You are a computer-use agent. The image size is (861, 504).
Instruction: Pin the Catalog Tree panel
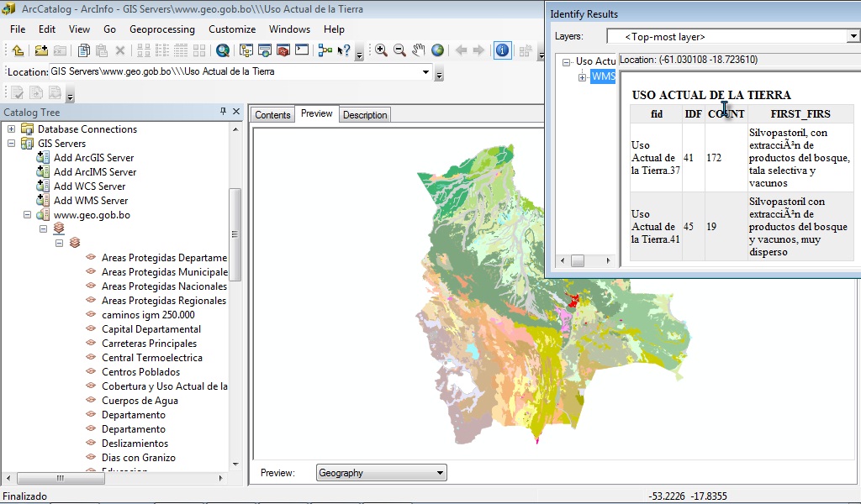(x=223, y=112)
